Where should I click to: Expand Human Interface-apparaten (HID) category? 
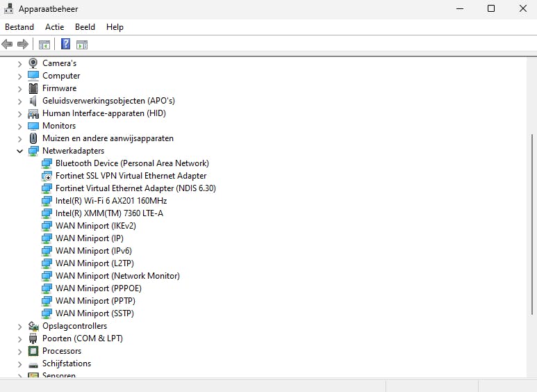coord(20,114)
